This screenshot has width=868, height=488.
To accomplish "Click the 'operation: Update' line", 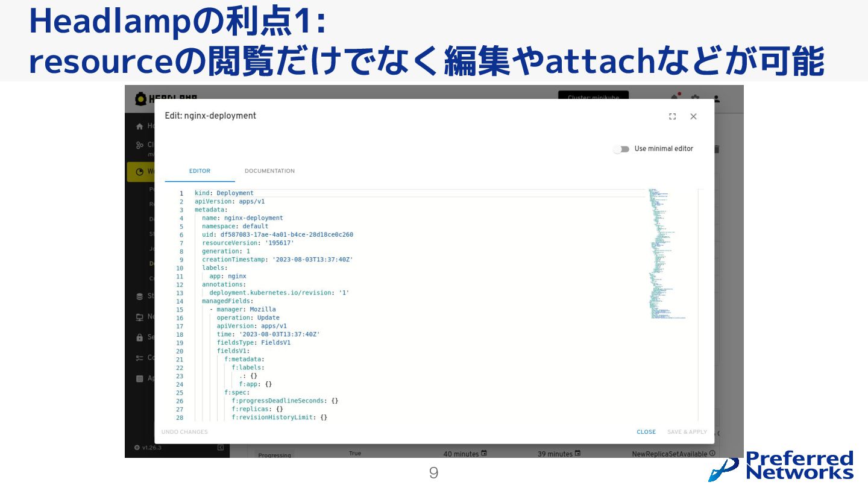I will [248, 318].
